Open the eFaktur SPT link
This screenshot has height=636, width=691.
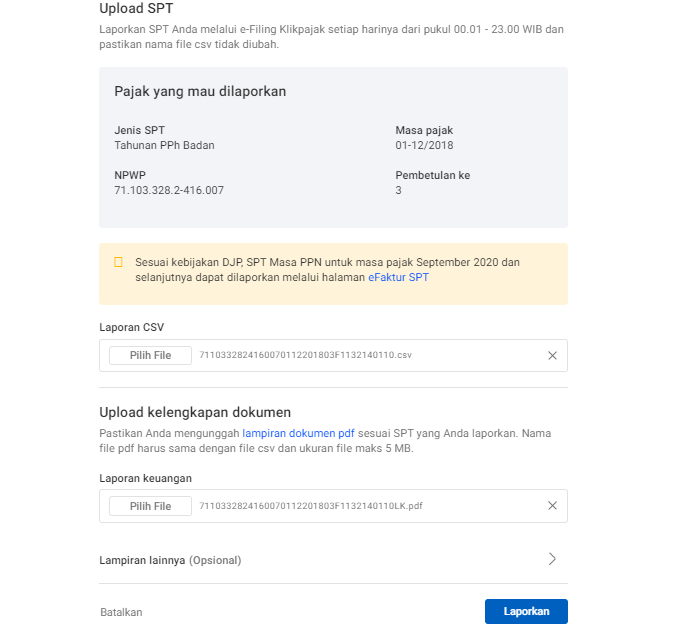click(x=398, y=277)
